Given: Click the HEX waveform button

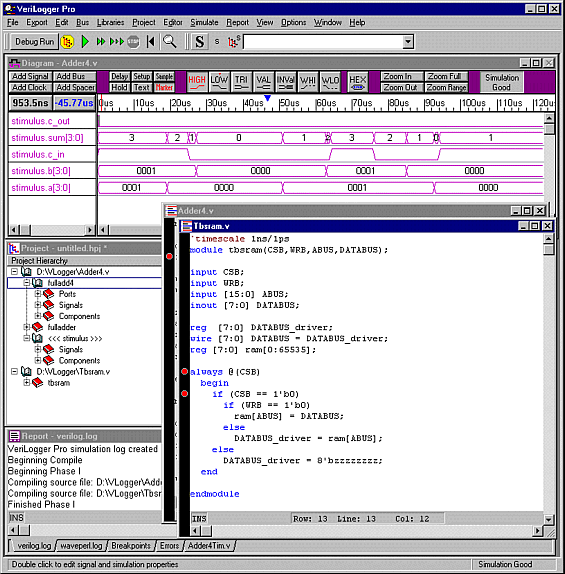Looking at the screenshot, I should (357, 82).
